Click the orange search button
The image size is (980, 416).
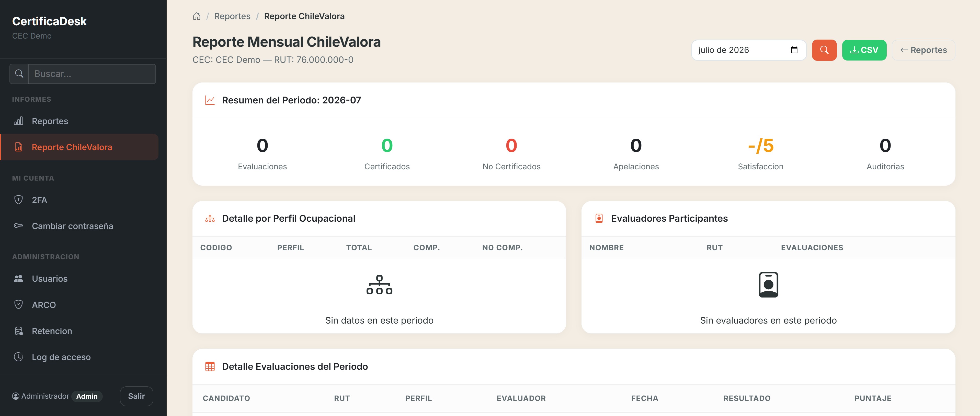pos(824,50)
